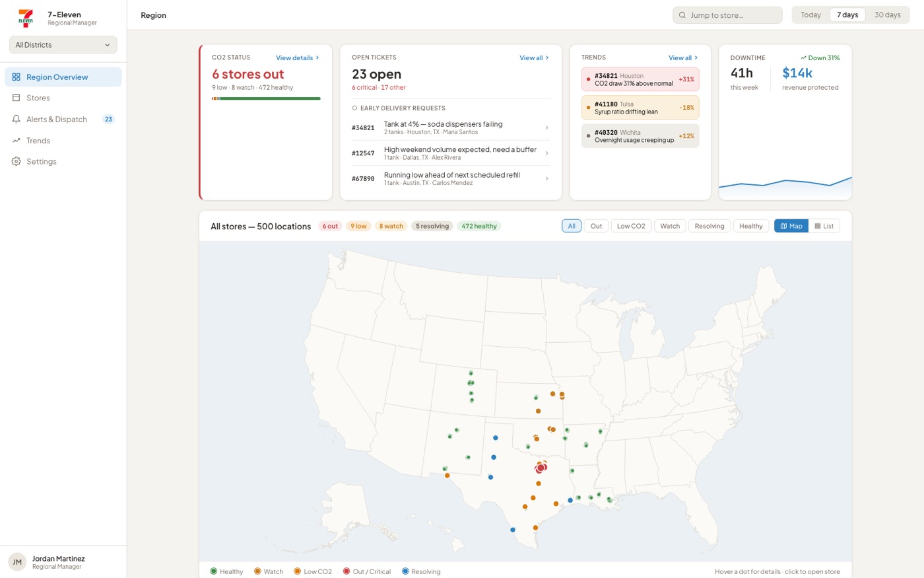Open trend card #40320 Wichita
The height and width of the screenshot is (578, 924).
pyautogui.click(x=640, y=136)
